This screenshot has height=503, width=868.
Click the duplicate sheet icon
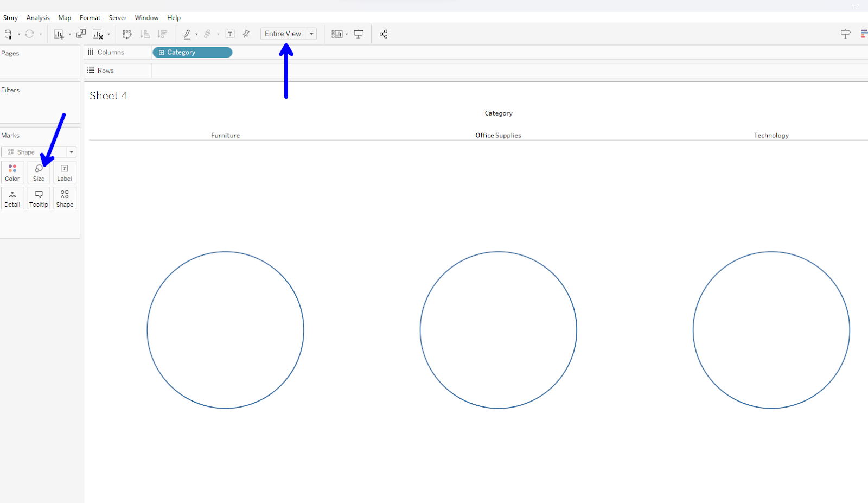[81, 34]
